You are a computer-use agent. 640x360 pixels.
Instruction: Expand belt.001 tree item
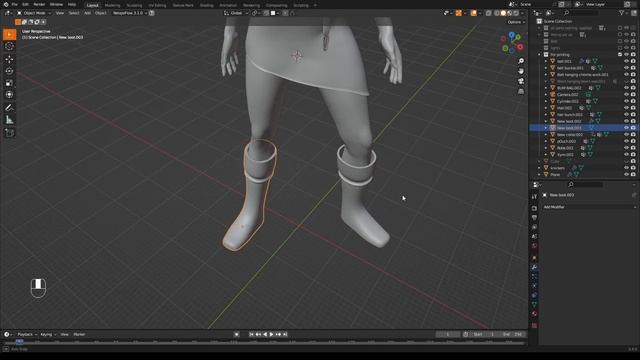[546, 61]
